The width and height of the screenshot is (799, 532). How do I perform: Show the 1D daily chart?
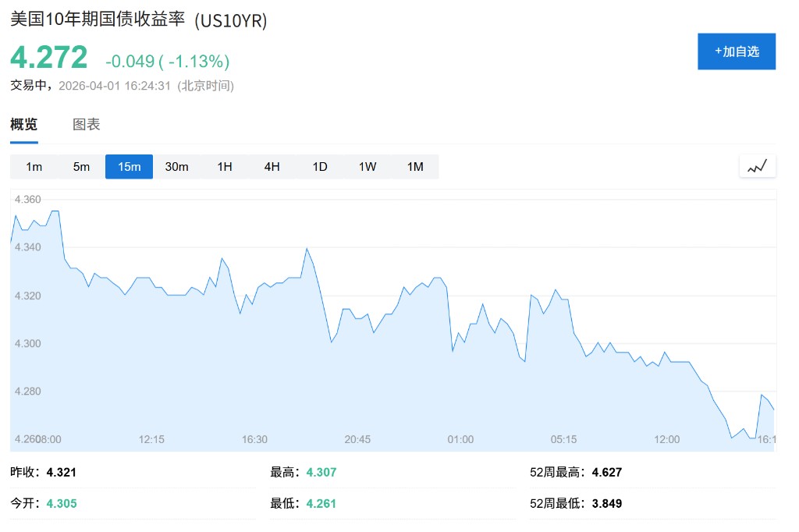[x=320, y=166]
